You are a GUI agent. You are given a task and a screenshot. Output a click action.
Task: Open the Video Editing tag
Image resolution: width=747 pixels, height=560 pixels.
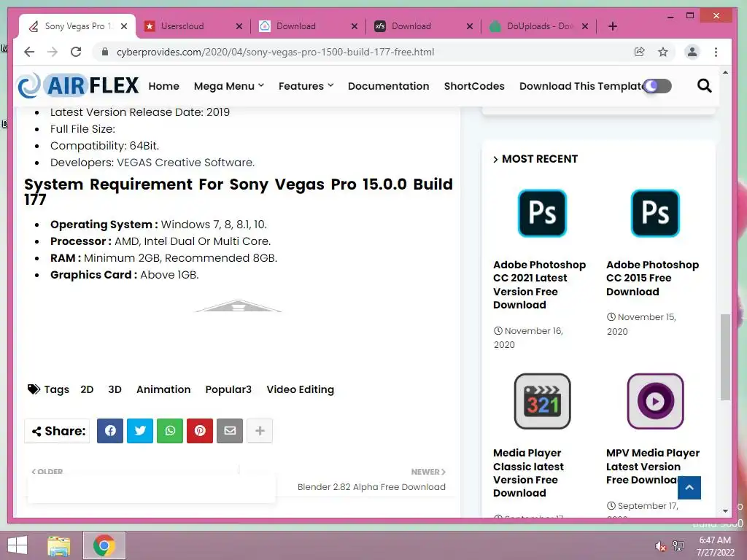click(x=300, y=389)
